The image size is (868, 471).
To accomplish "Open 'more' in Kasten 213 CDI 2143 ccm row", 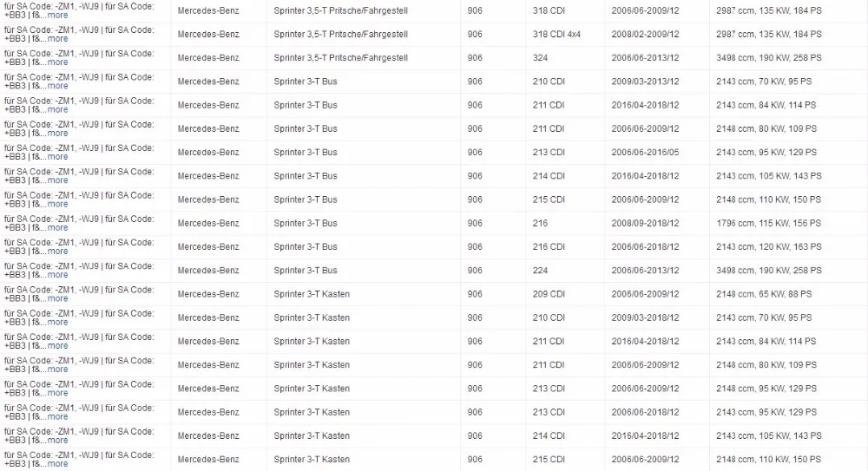I will [57, 416].
